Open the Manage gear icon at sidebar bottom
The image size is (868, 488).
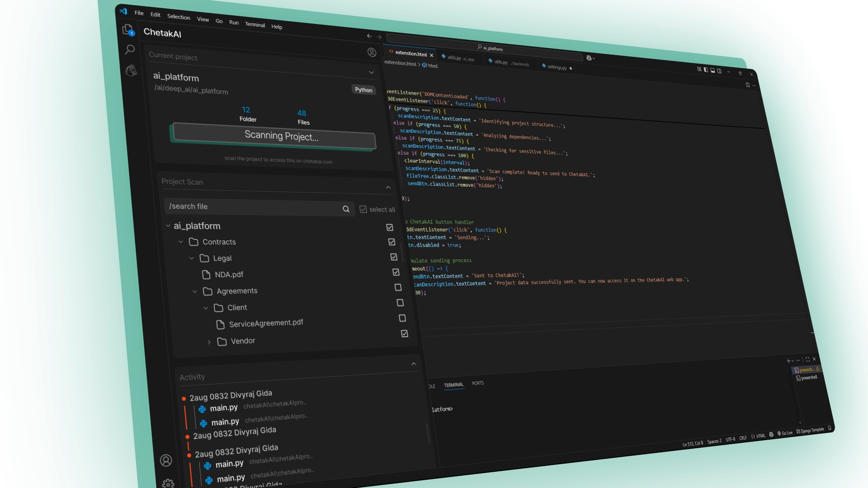click(168, 483)
